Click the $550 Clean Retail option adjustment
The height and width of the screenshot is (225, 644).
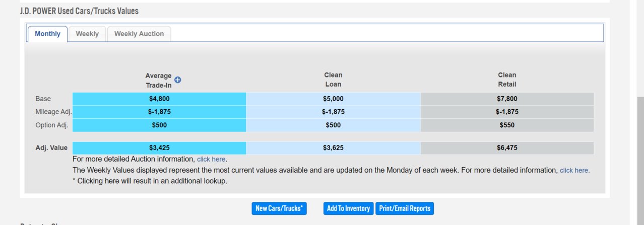pyautogui.click(x=507, y=125)
